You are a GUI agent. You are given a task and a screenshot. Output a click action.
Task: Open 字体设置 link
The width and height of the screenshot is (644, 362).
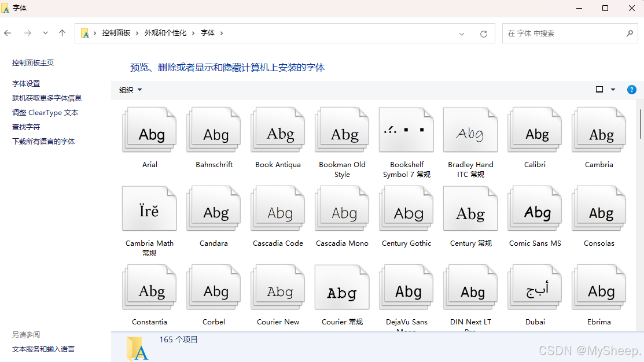(x=26, y=84)
